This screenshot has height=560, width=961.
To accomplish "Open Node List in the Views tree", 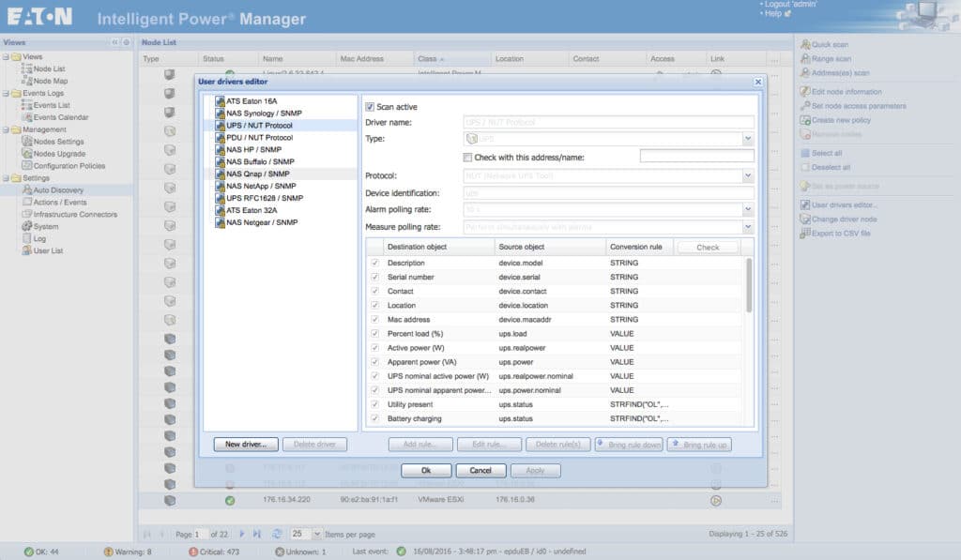I will [49, 68].
